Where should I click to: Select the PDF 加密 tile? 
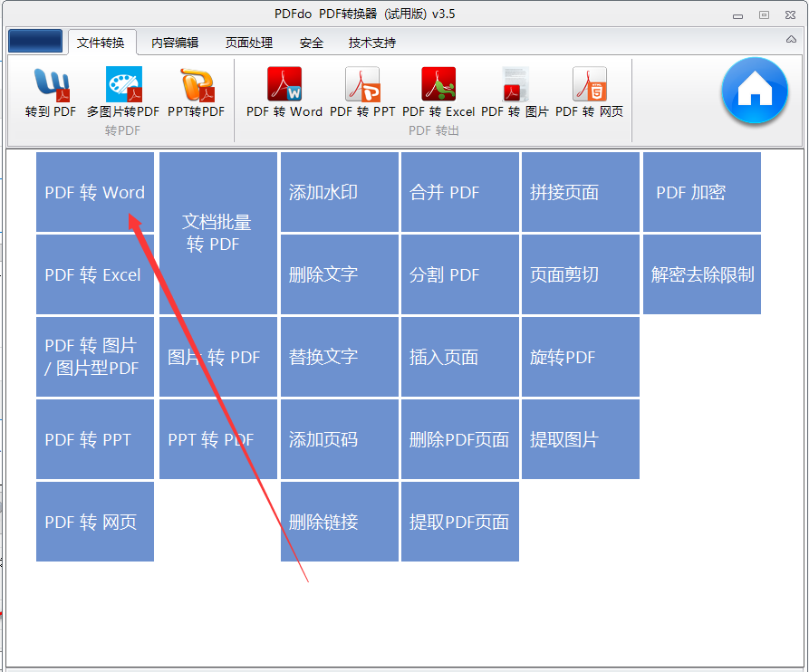click(x=701, y=192)
